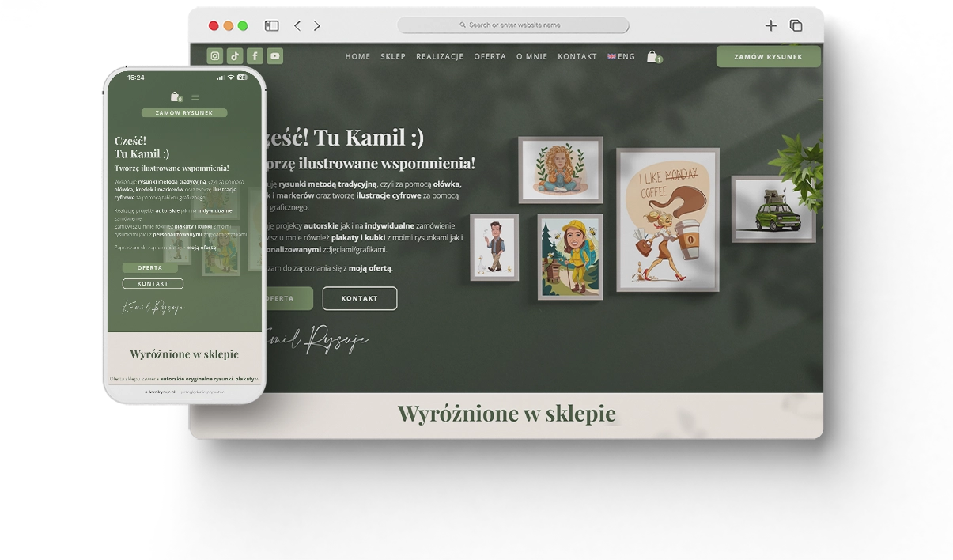Click the phone 'Wyróżnione w sklepie' heading
This screenshot has height=560, width=953.
pos(184,354)
